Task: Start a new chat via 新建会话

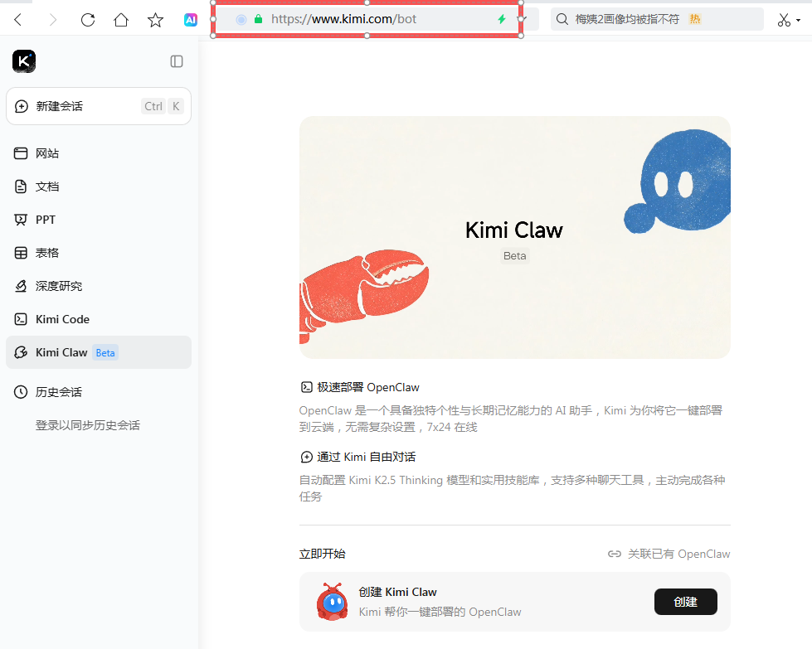Action: click(99, 106)
